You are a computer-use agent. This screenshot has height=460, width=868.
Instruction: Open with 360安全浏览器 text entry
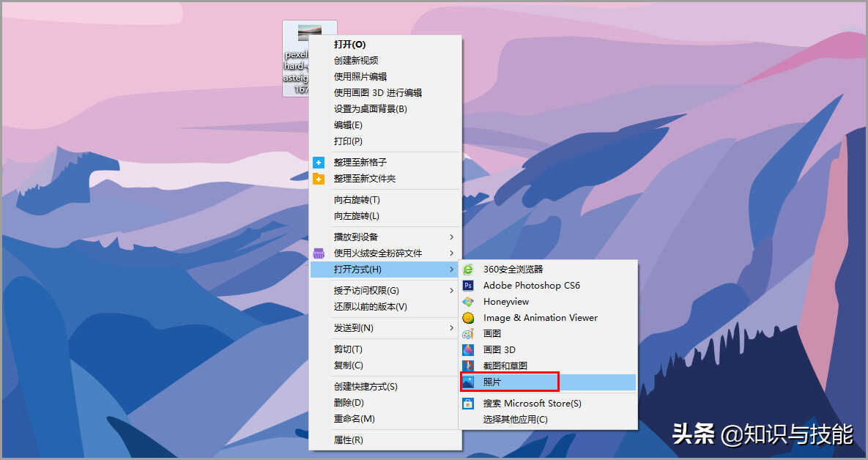(x=513, y=270)
